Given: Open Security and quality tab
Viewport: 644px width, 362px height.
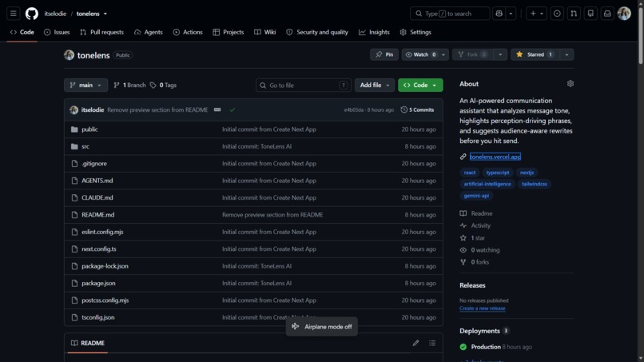Looking at the screenshot, I should [317, 32].
